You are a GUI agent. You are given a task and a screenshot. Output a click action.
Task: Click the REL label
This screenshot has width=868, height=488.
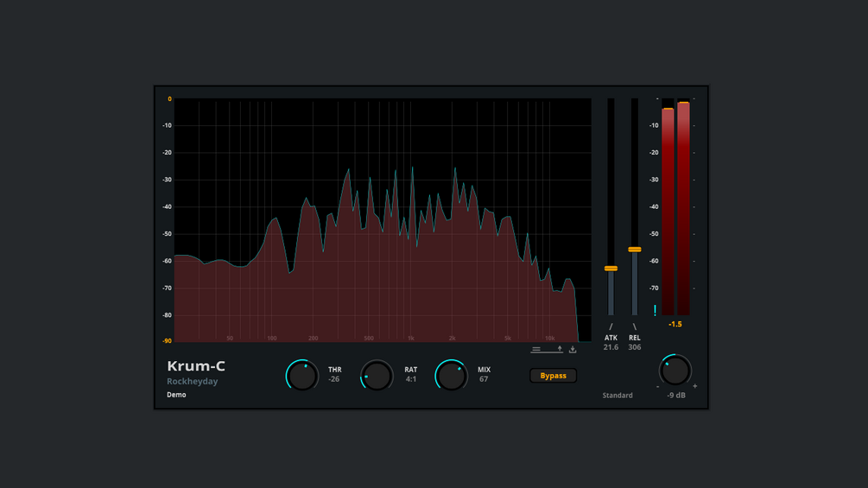635,338
